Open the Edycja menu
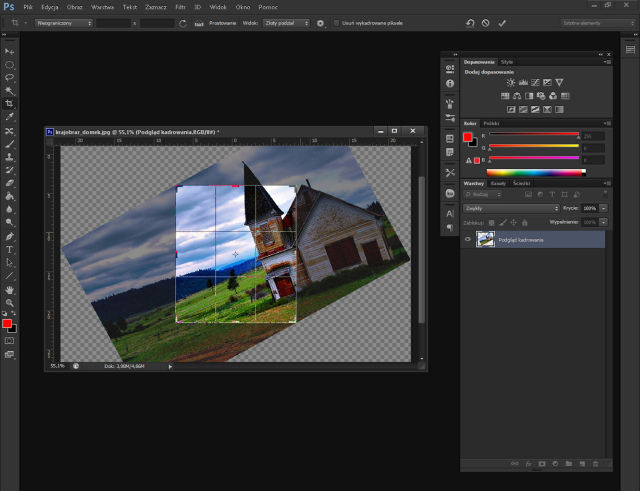The image size is (640, 491). [50, 7]
